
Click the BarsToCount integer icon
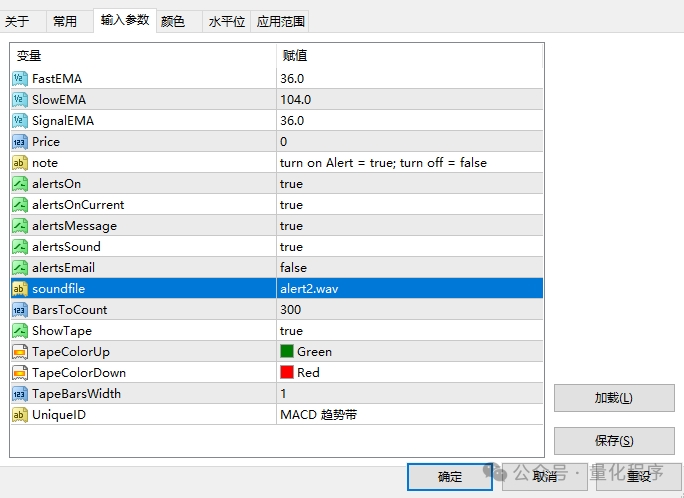click(20, 310)
